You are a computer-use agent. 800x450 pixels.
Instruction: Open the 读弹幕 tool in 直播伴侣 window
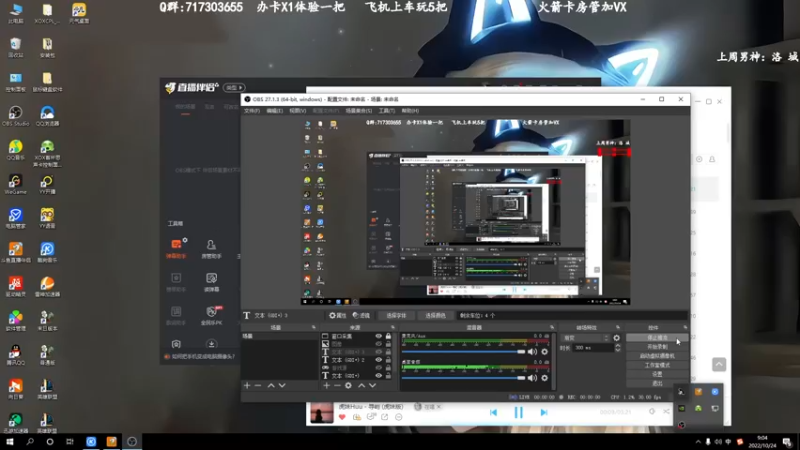click(211, 282)
